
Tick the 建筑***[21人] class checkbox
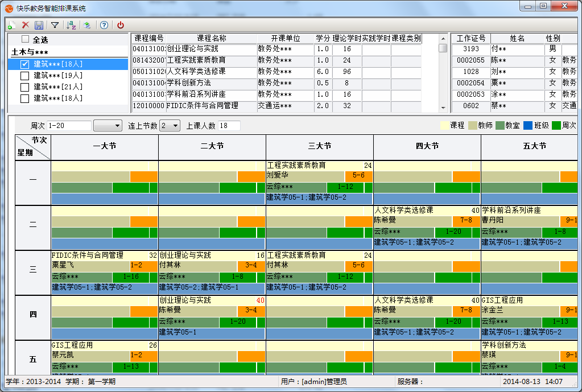24,87
